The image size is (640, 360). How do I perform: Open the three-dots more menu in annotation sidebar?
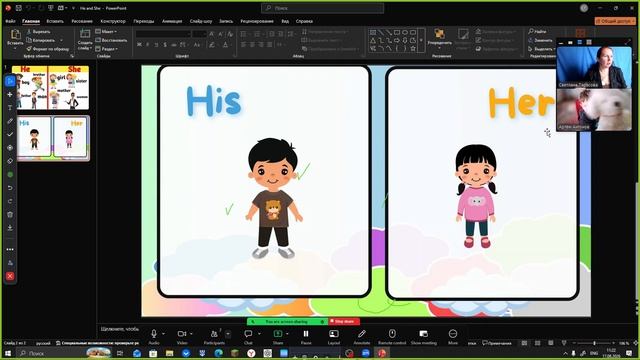[x=10, y=249]
